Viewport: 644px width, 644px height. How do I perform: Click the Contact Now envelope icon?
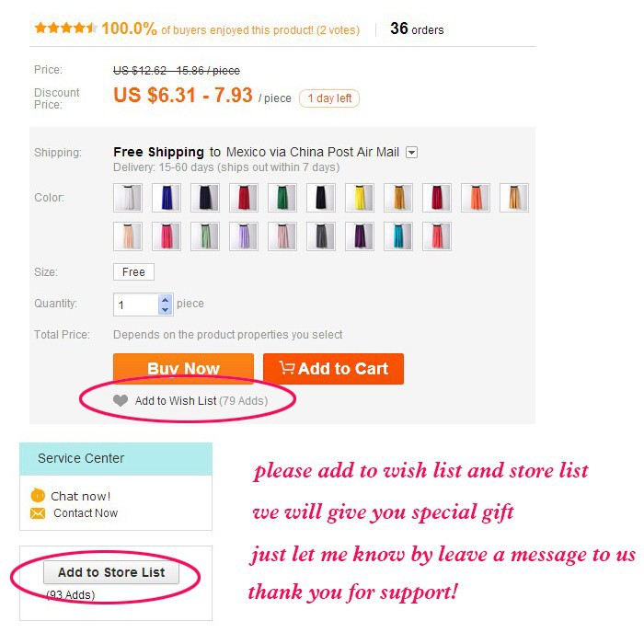coord(38,513)
